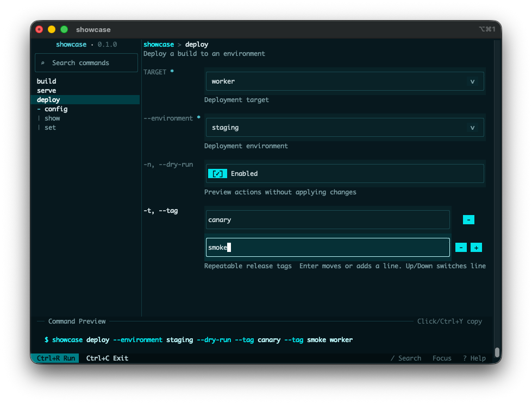Click the canary tag input field
This screenshot has width=532, height=404.
(x=328, y=219)
